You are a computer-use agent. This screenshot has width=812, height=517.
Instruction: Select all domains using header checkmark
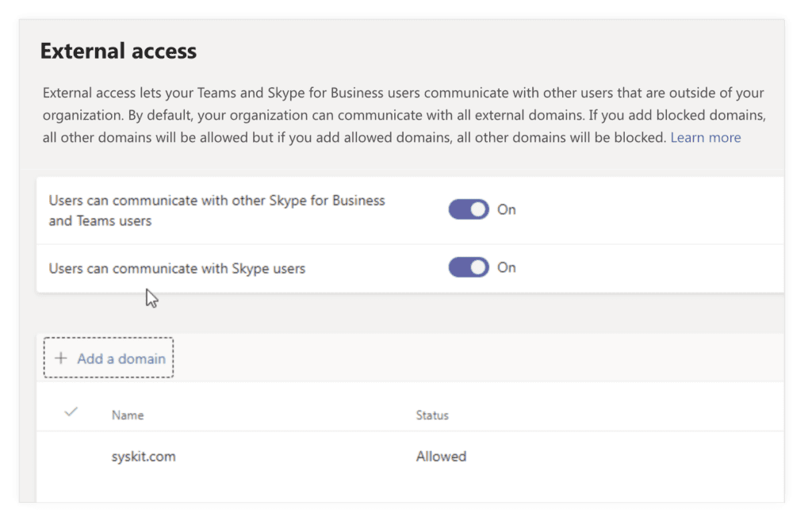pos(71,412)
